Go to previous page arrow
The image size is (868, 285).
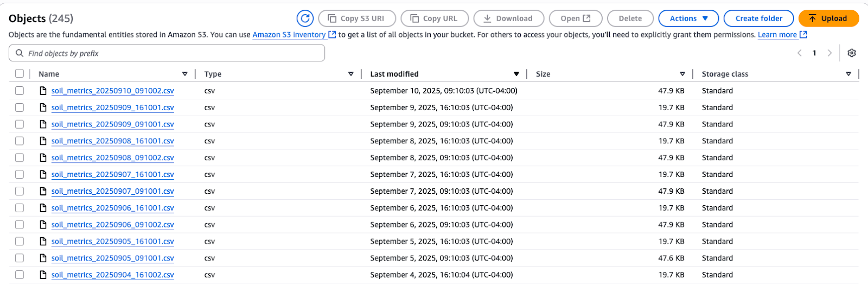(800, 53)
